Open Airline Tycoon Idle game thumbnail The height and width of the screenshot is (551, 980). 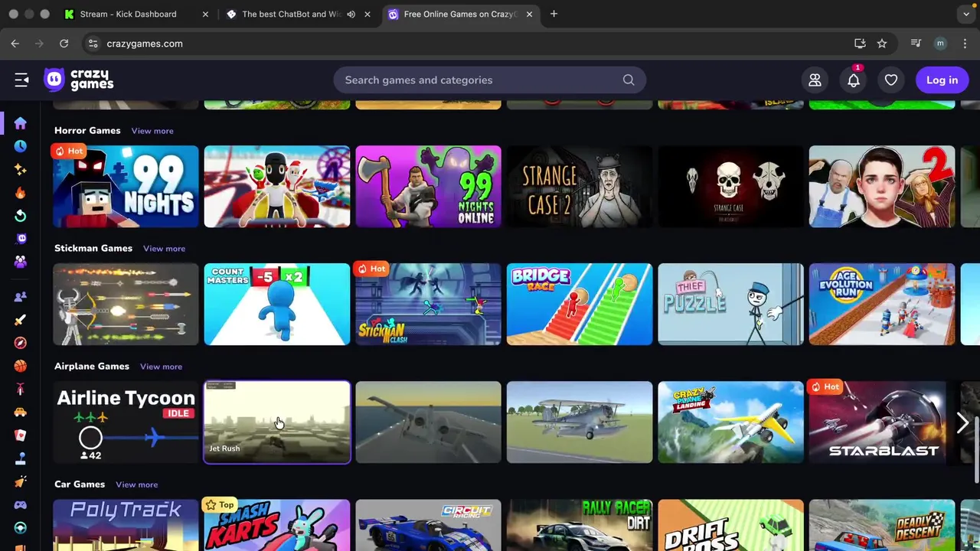point(126,422)
